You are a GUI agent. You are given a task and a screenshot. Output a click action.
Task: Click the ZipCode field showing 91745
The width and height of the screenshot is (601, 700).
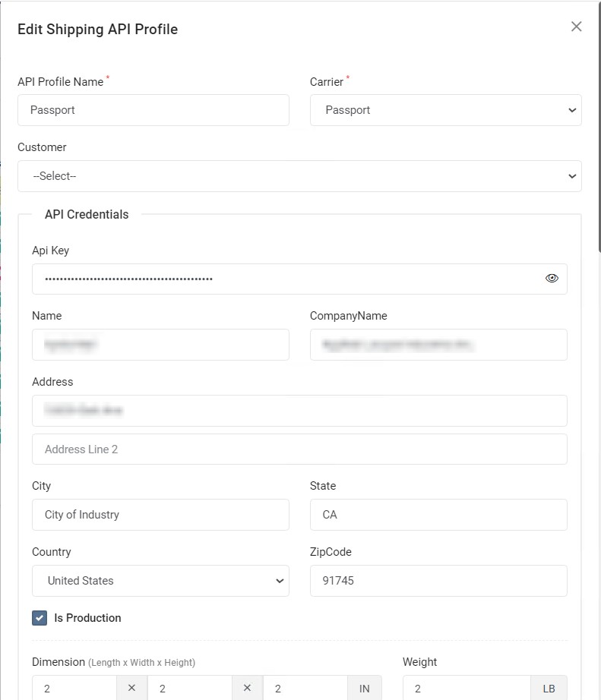coord(438,581)
